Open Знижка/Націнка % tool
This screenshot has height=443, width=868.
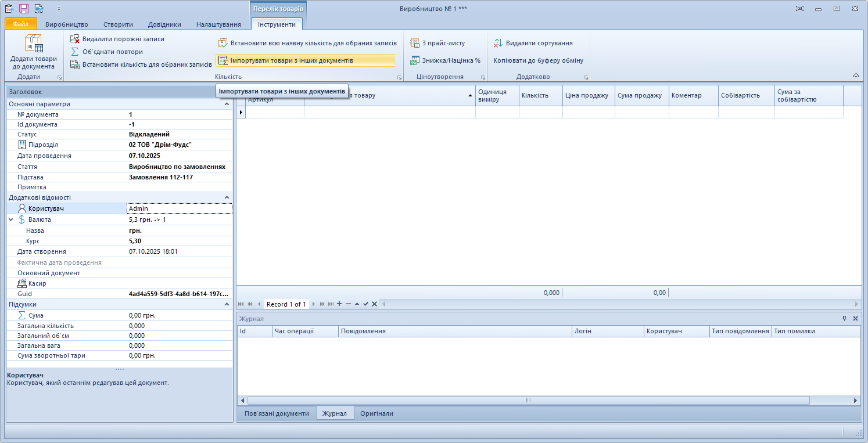(x=446, y=60)
